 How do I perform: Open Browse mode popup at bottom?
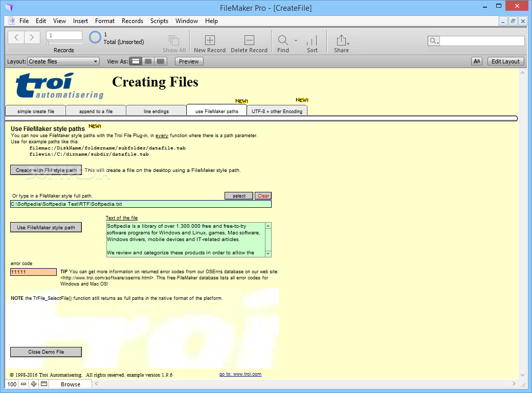71,384
